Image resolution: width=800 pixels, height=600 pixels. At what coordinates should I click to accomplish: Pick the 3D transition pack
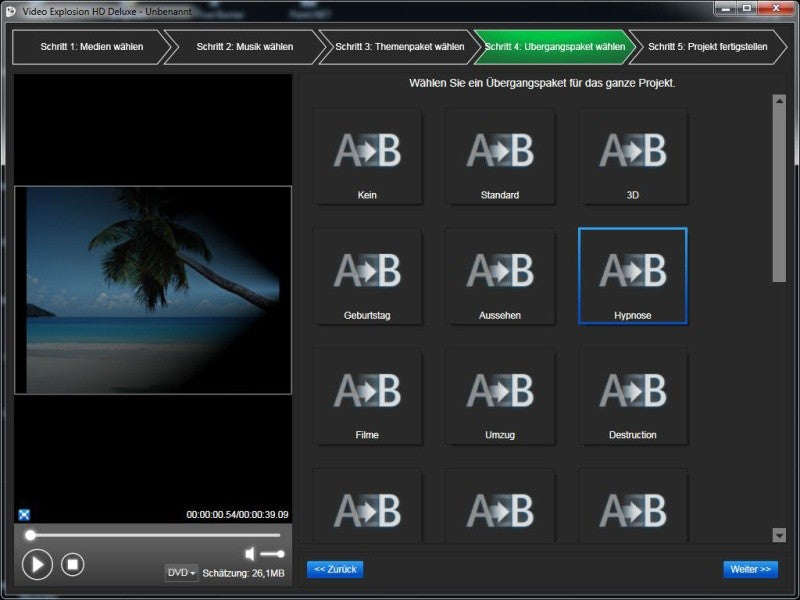(633, 157)
